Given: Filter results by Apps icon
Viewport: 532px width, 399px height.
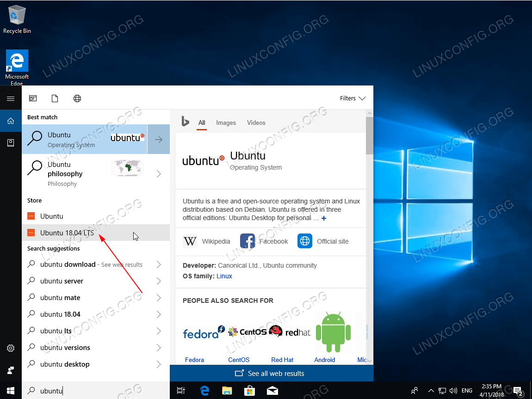Looking at the screenshot, I should click(x=33, y=98).
